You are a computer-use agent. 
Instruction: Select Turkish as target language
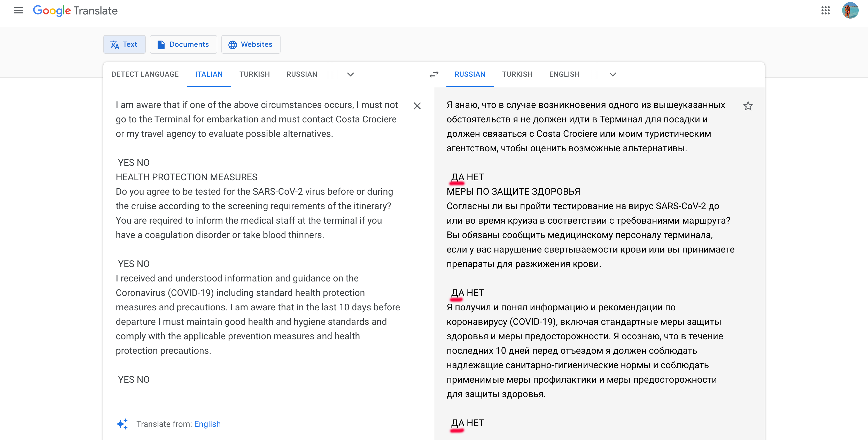pos(517,74)
